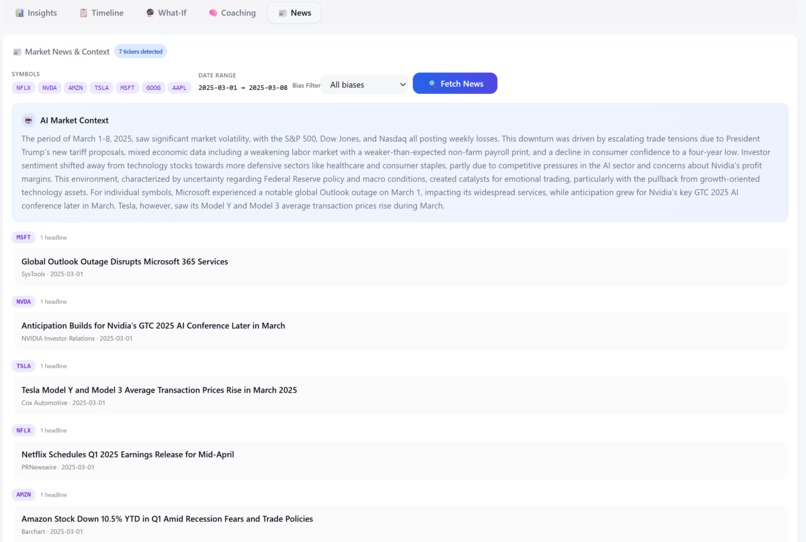Click the Timeline calendar icon

point(83,13)
